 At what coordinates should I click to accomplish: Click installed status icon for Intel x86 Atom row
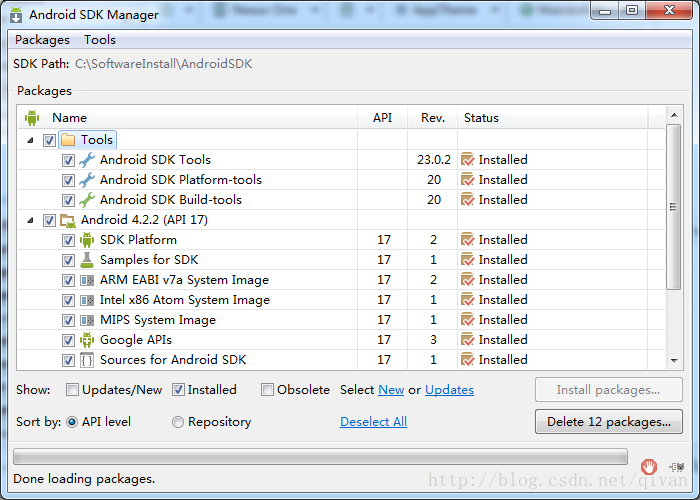(x=467, y=300)
